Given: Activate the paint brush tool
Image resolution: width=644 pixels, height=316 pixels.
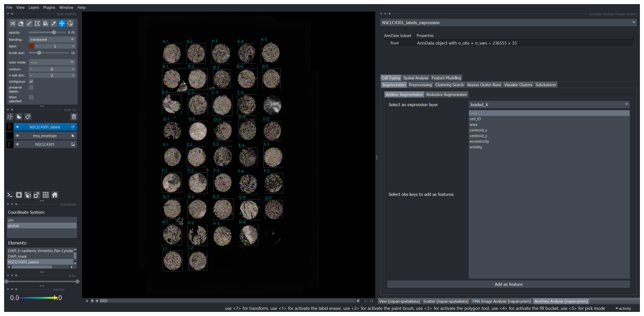Looking at the screenshot, I should click(29, 23).
